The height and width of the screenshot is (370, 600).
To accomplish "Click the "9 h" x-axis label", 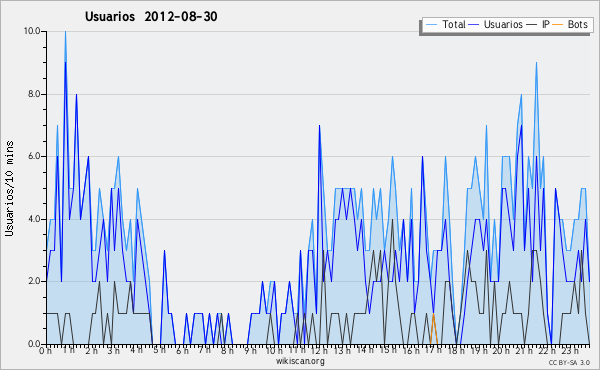I will tap(250, 351).
